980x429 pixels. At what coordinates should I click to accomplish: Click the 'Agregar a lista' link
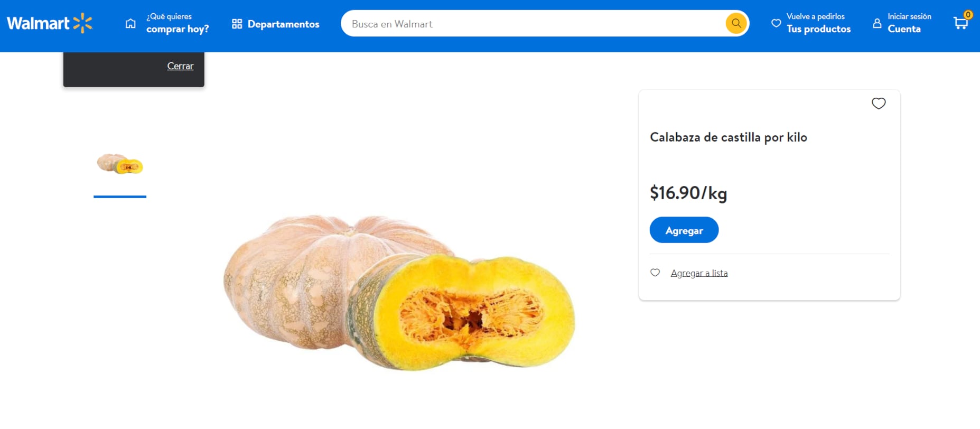[x=699, y=273]
